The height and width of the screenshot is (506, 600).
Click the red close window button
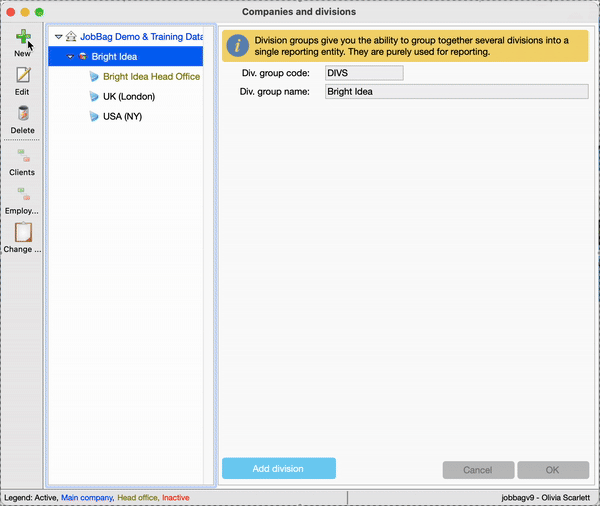11,12
